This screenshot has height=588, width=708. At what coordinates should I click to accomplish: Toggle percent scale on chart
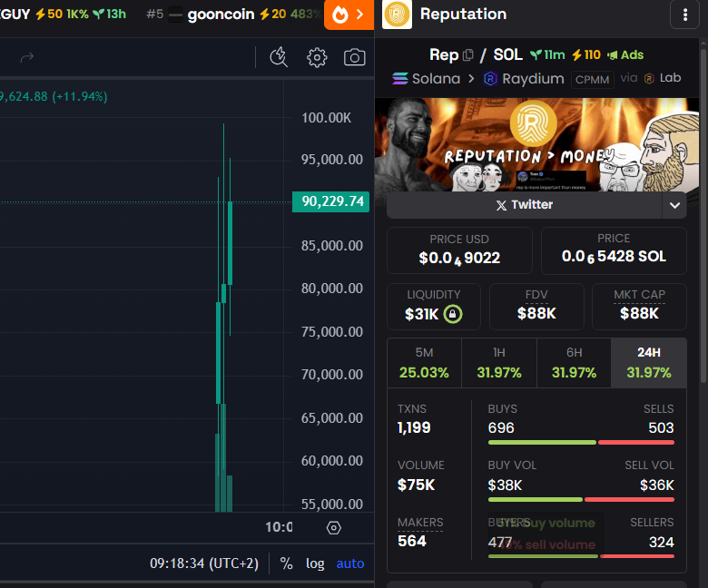(x=286, y=563)
